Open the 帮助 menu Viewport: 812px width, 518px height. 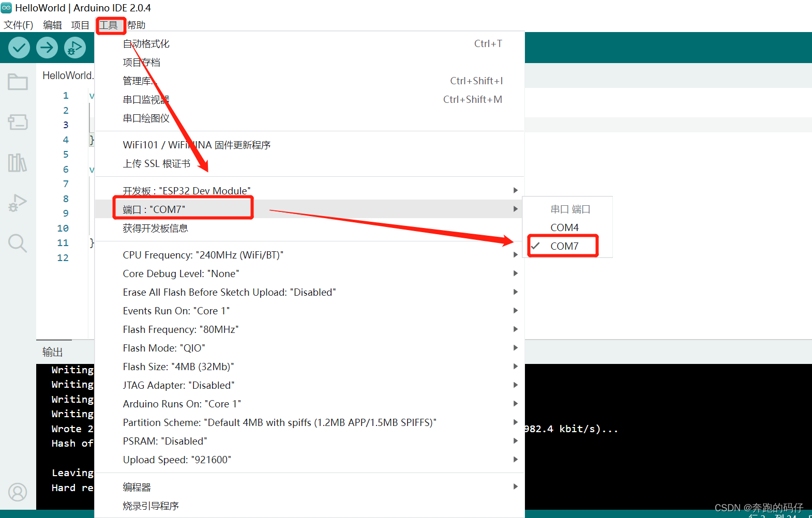(136, 25)
